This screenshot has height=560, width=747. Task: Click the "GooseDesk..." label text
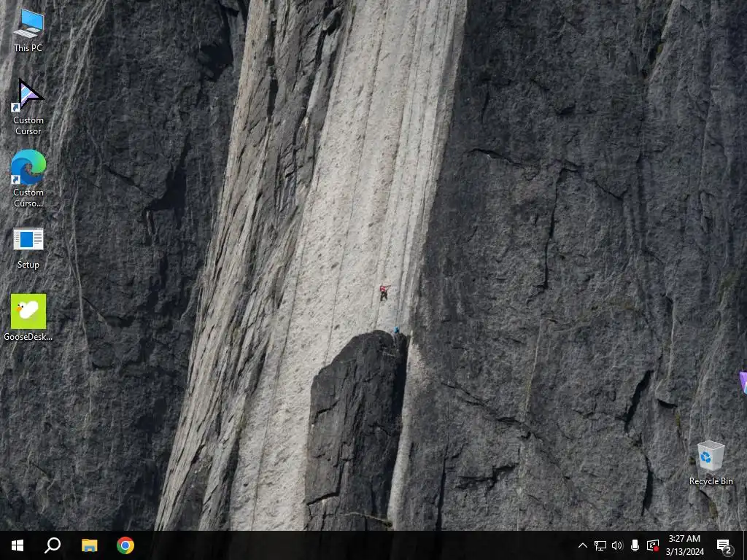(x=28, y=337)
